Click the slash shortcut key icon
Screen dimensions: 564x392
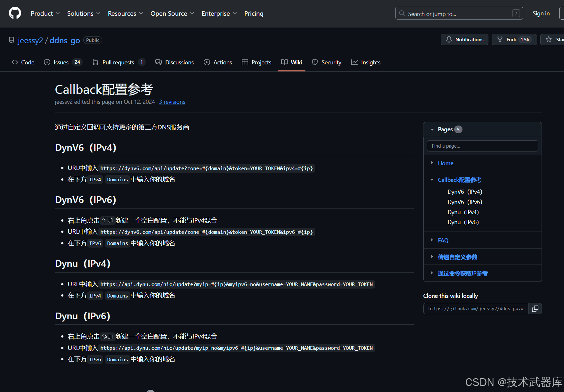516,13
